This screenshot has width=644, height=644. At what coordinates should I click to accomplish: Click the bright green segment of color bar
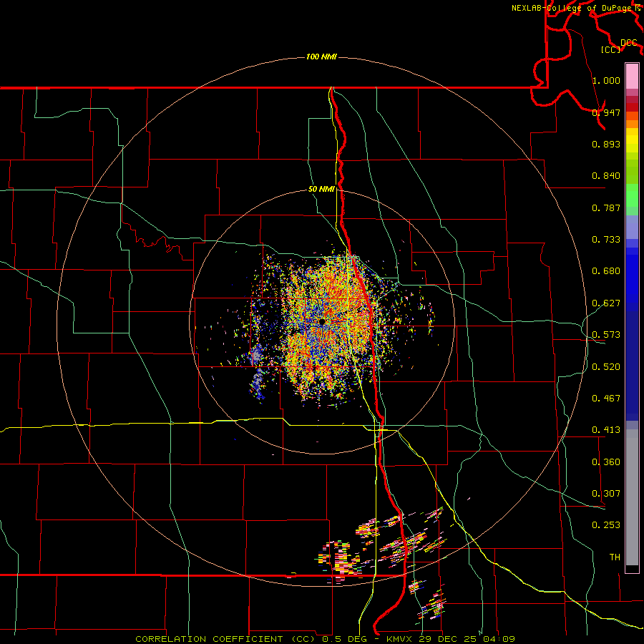(632, 195)
